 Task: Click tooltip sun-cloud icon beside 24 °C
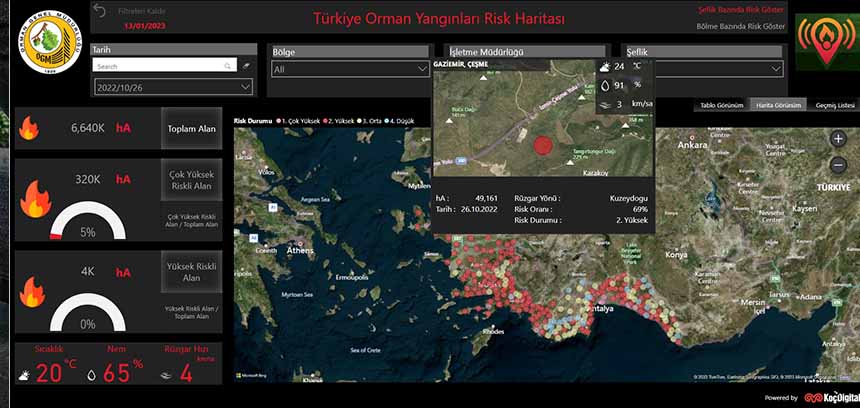click(x=604, y=67)
